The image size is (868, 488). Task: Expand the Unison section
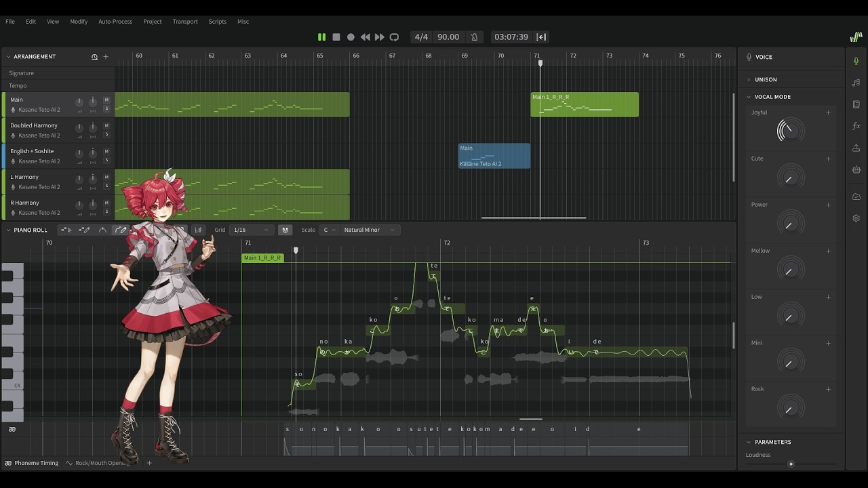coord(749,79)
